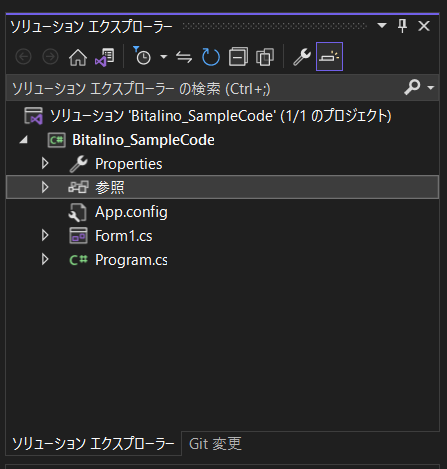This screenshot has width=447, height=469.
Task: Select the ソリューション エクスプローラー bottom tab
Action: coord(93,444)
